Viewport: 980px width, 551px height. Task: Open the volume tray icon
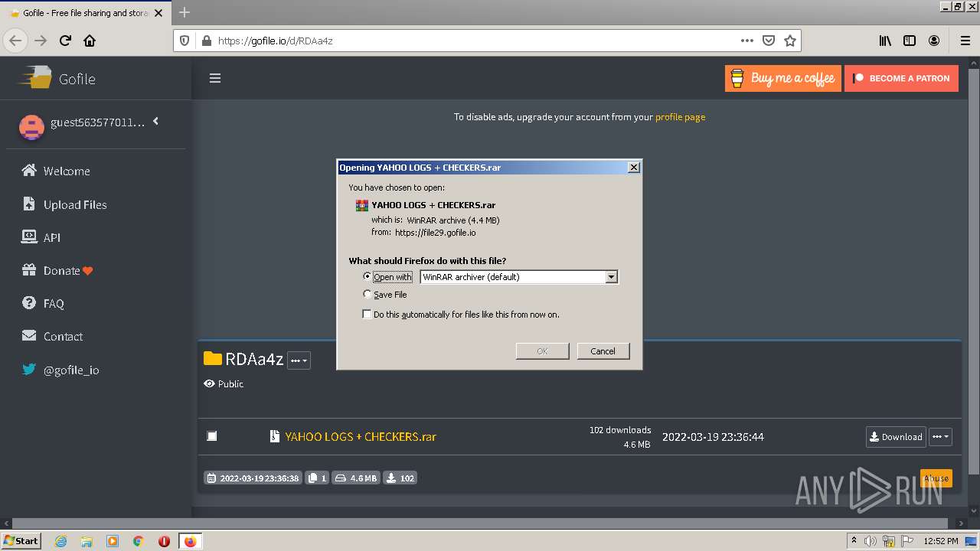pos(870,541)
